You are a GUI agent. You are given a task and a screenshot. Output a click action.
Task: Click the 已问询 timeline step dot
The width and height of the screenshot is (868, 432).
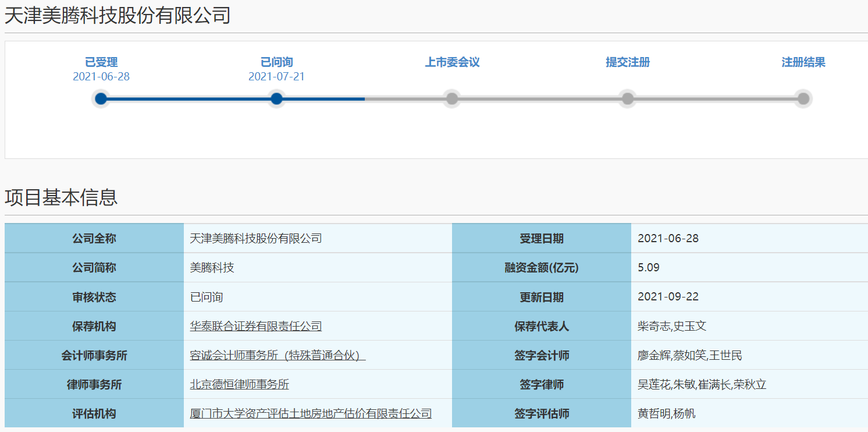pos(277,98)
